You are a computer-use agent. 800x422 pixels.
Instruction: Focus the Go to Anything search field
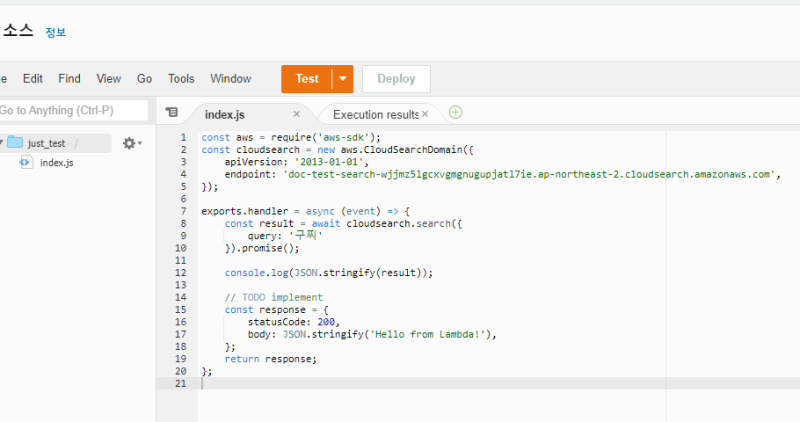72,110
